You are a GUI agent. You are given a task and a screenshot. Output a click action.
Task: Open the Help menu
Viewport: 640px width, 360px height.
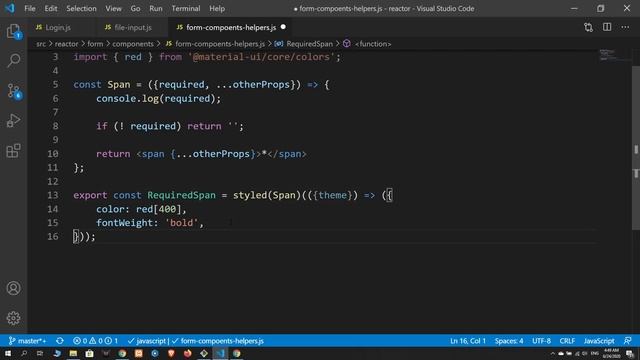[x=217, y=8]
